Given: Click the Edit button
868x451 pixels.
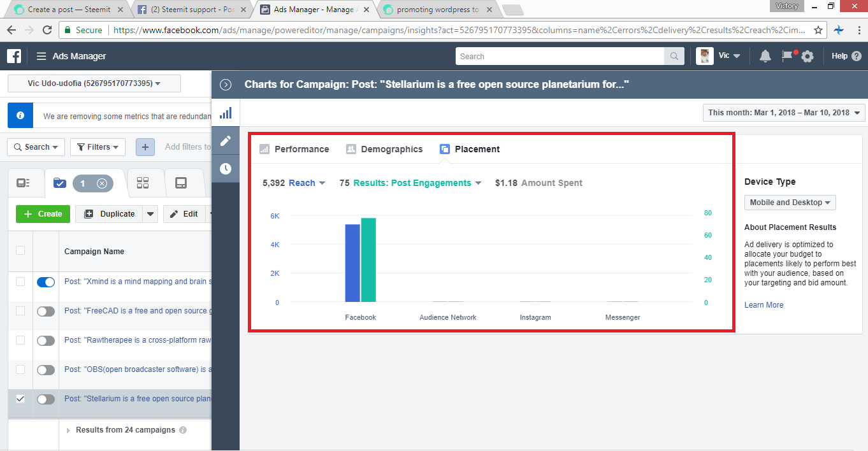Looking at the screenshot, I should tap(184, 214).
